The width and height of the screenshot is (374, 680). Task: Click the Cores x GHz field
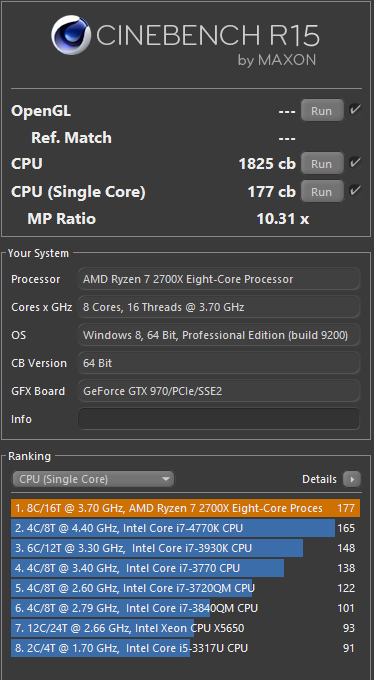click(219, 307)
